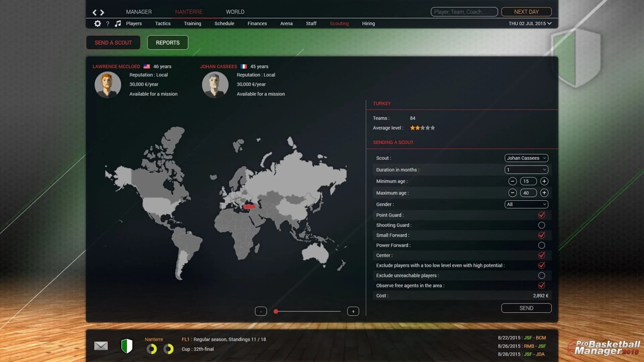The image size is (644, 362).
Task: Click the SEND button
Action: (526, 308)
